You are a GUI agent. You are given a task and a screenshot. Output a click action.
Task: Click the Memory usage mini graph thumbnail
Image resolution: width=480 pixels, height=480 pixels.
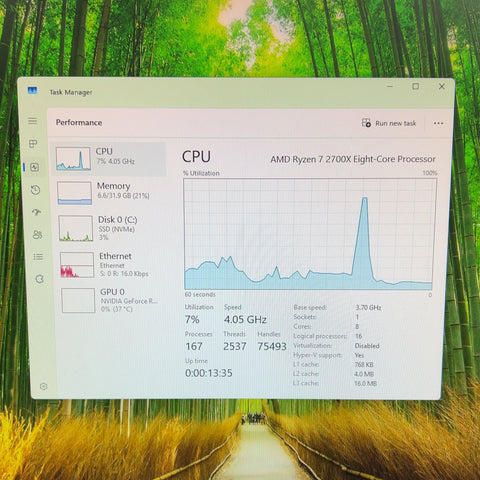[74, 193]
